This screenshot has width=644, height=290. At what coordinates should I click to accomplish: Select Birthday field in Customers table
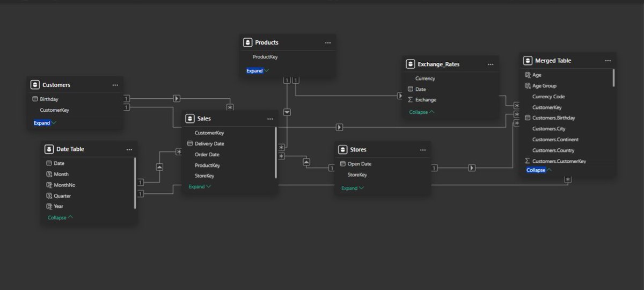point(49,99)
